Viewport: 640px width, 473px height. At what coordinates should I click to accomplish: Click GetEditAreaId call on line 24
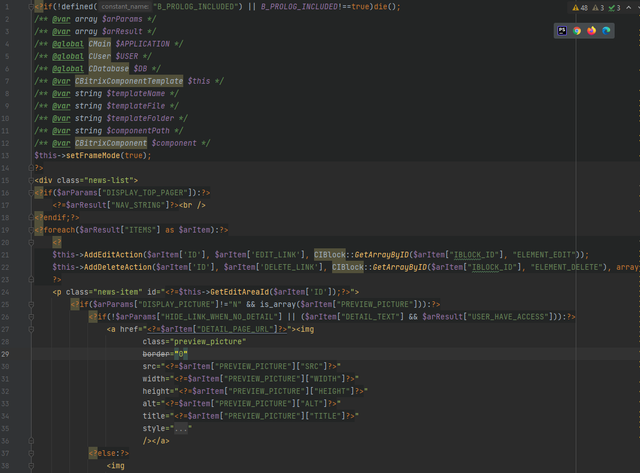coord(240,292)
